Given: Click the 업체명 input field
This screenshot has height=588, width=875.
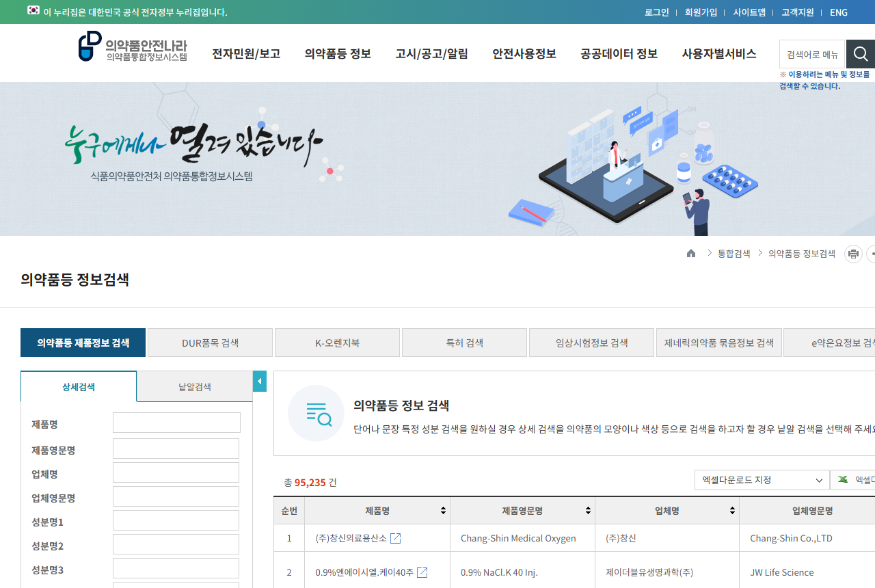Looking at the screenshot, I should (x=176, y=472).
